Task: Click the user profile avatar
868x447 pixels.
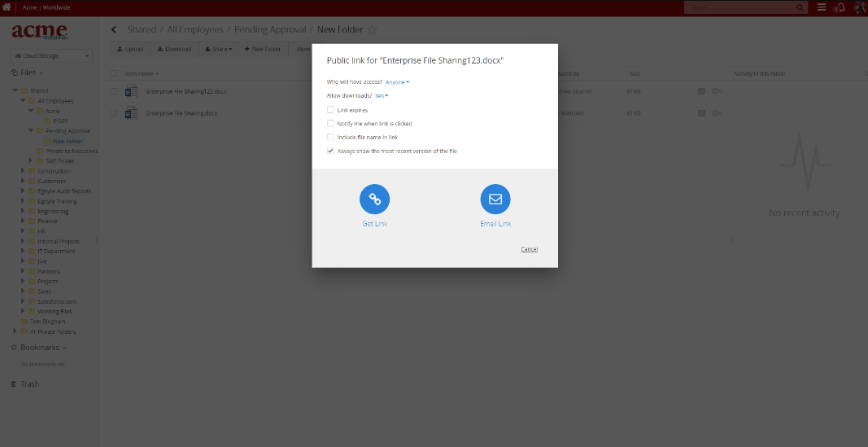Action: coord(859,7)
